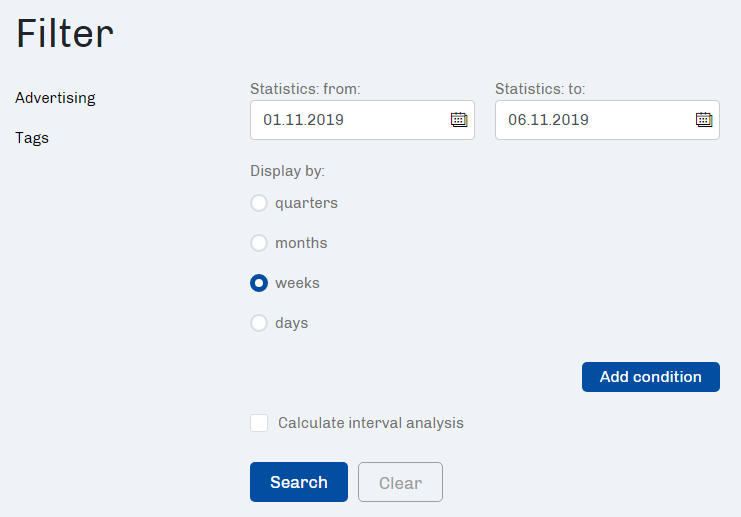The image size is (741, 517).
Task: Click the 'Calculate interval analysis' label text
Action: point(370,423)
